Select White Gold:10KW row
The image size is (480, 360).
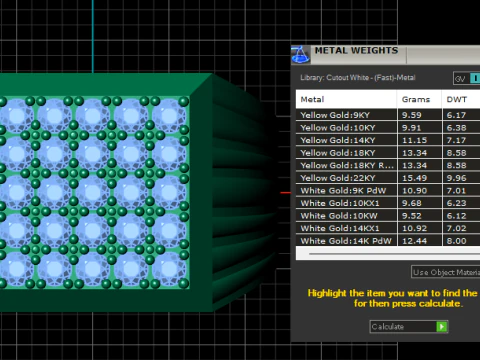[388, 216]
